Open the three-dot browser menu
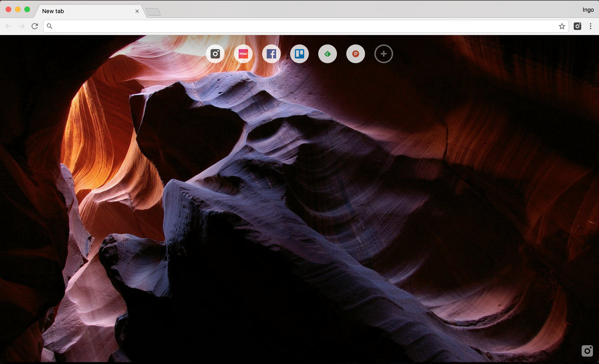Viewport: 599px width, 364px height. click(591, 26)
